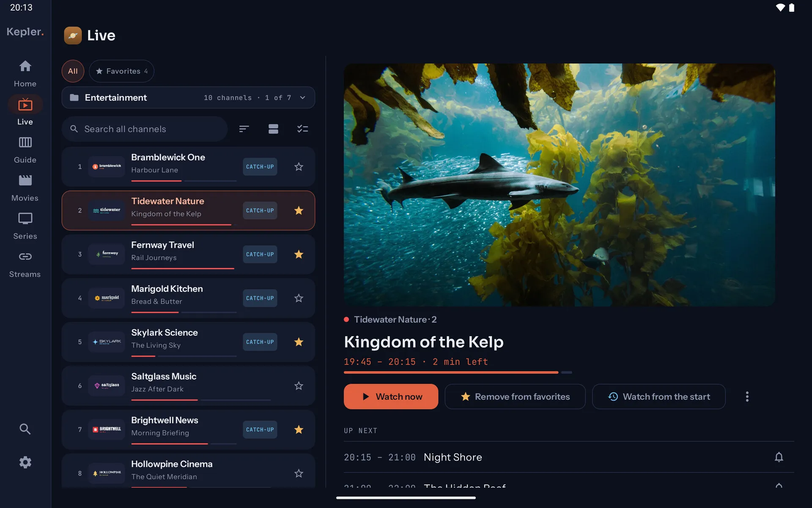Screen dimensions: 812x508
Task: Select the Hollowpine Cinema channel row
Action: (188, 471)
